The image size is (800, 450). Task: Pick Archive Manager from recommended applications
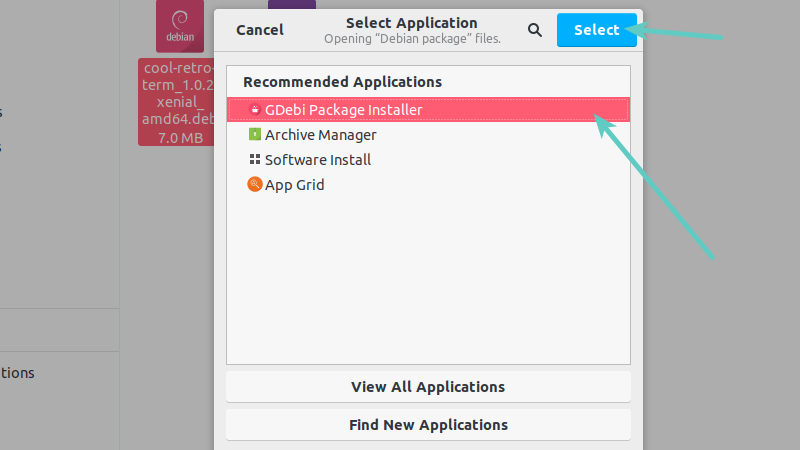point(429,135)
